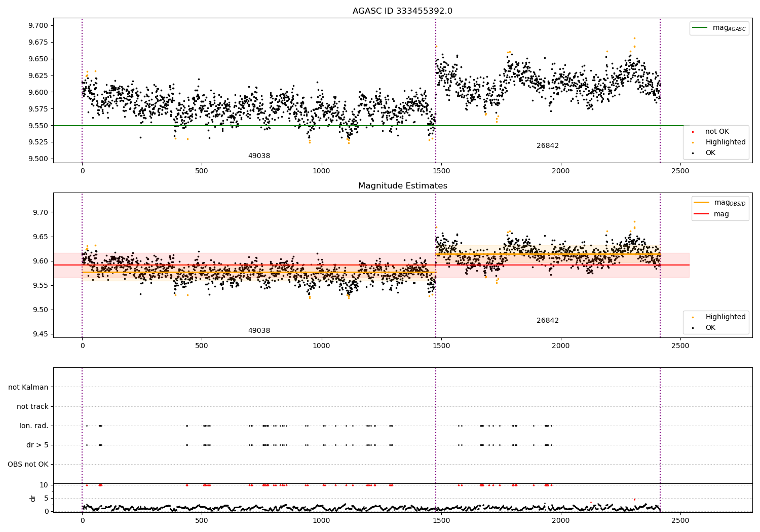The width and height of the screenshot is (760, 532).
Task: Click the orange line swatch for mag OBSID
Action: tap(702, 203)
